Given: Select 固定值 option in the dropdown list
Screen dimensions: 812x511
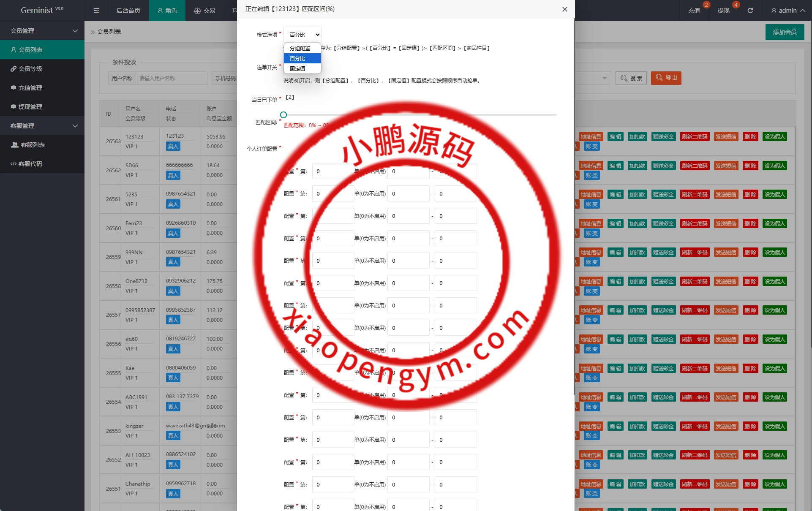Looking at the screenshot, I should (x=297, y=68).
